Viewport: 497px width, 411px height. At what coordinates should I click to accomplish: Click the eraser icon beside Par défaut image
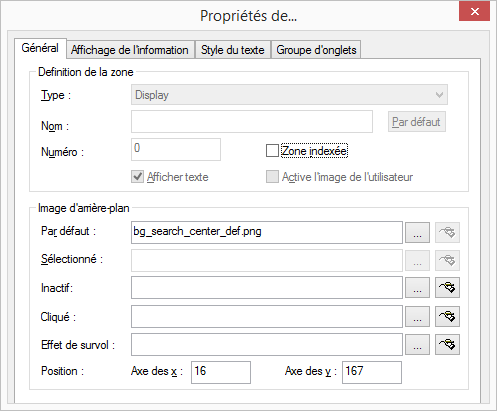[447, 232]
